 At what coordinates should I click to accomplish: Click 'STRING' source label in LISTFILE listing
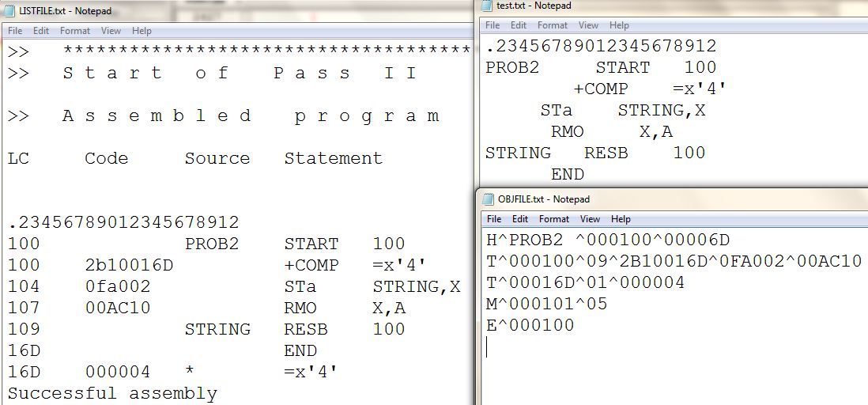tap(217, 329)
